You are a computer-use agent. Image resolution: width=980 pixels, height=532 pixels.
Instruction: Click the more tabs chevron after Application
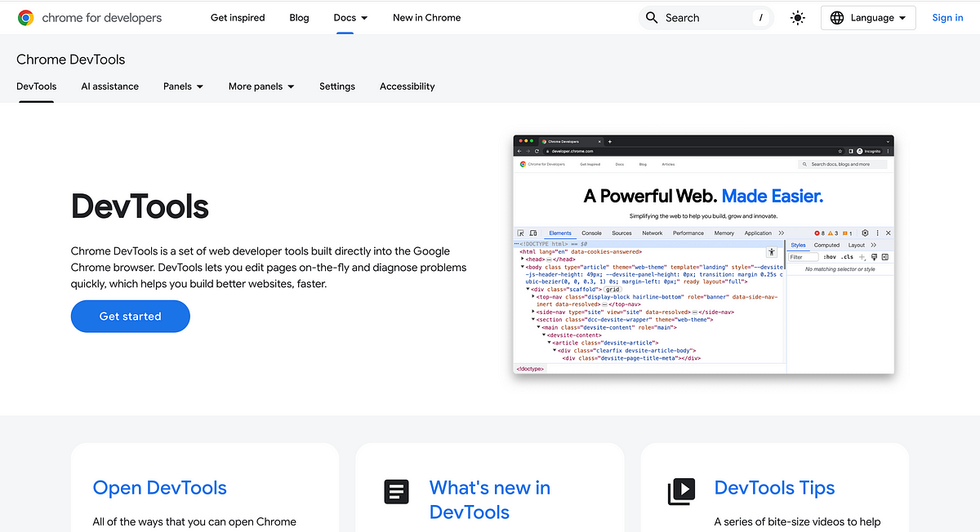[782, 233]
